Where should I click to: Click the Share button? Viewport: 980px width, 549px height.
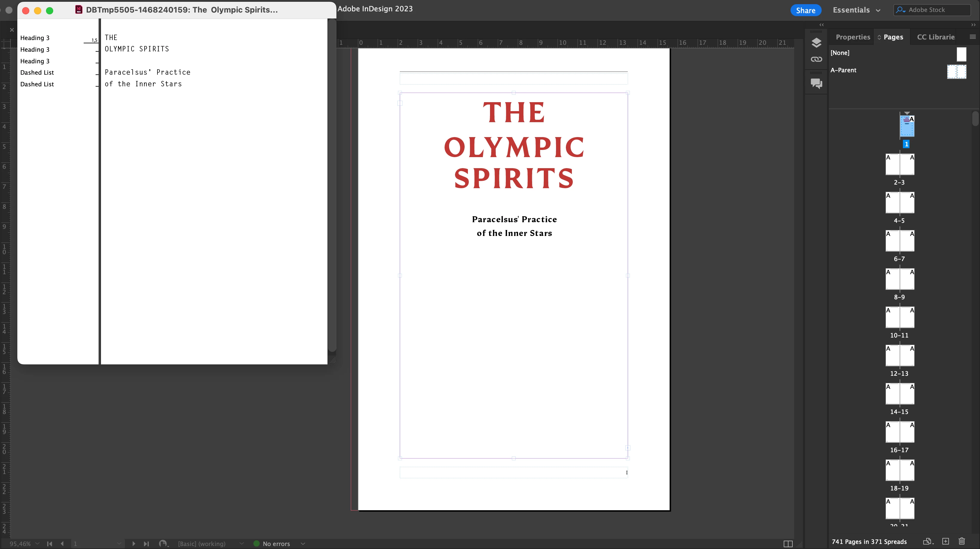click(806, 10)
